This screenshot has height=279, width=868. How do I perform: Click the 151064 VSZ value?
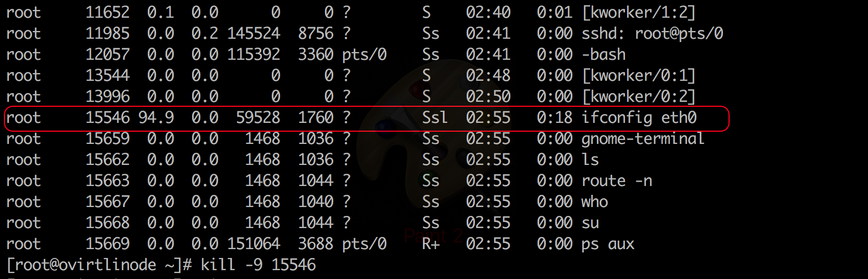254,244
